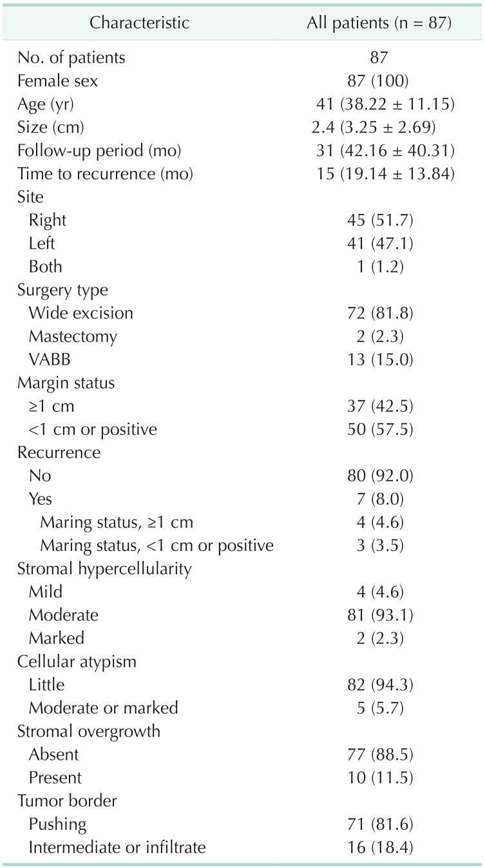Click the value "50 (57.5)"
485x868 pixels.
point(379,429)
